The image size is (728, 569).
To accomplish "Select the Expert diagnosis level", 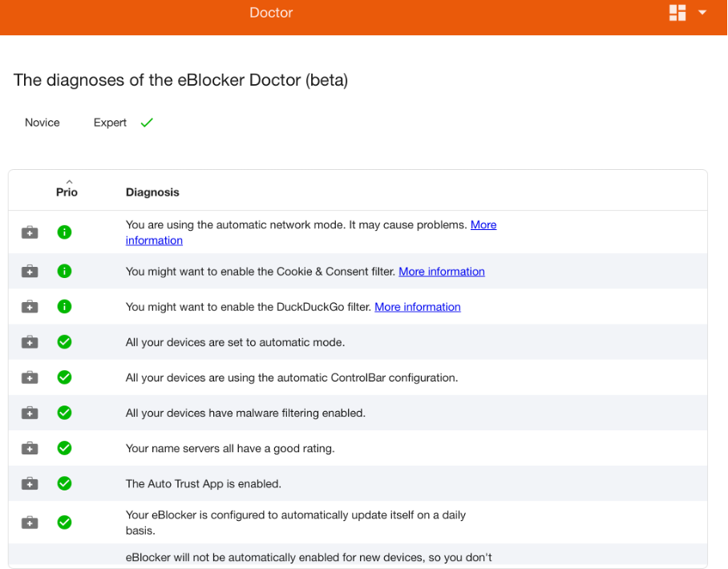I will point(110,123).
